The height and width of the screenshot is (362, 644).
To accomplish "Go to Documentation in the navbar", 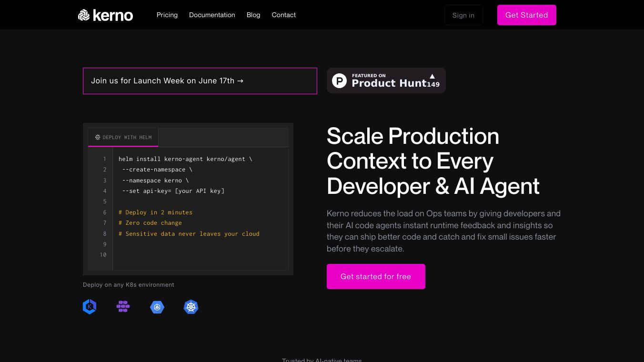I will pyautogui.click(x=212, y=15).
